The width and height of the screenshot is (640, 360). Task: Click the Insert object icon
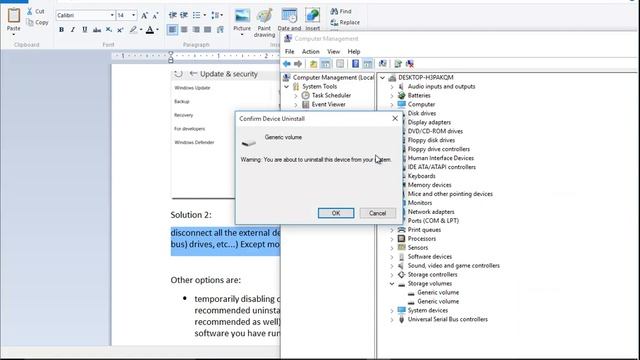[x=313, y=16]
